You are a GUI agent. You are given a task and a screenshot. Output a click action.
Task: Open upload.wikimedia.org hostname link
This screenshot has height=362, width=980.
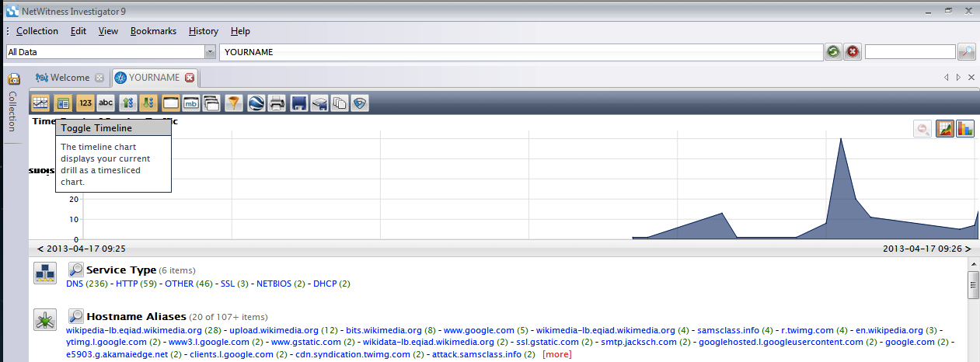tap(274, 330)
